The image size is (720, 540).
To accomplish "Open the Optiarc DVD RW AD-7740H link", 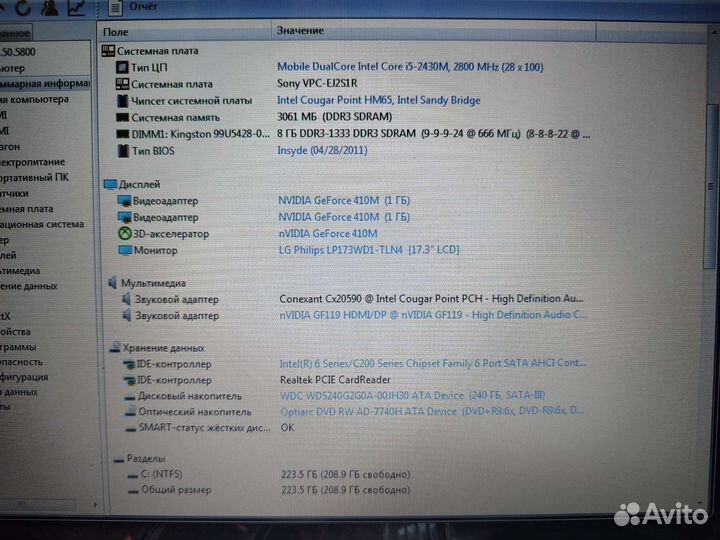I will point(432,411).
